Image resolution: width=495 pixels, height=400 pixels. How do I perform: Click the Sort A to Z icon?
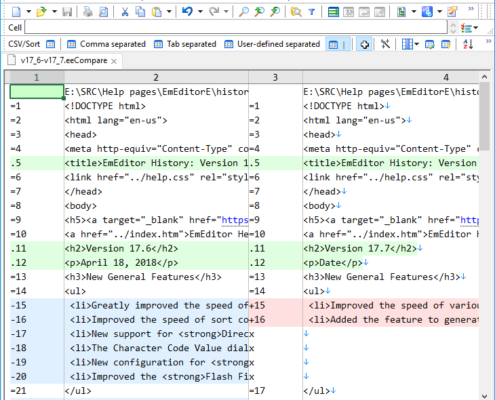pos(468,44)
